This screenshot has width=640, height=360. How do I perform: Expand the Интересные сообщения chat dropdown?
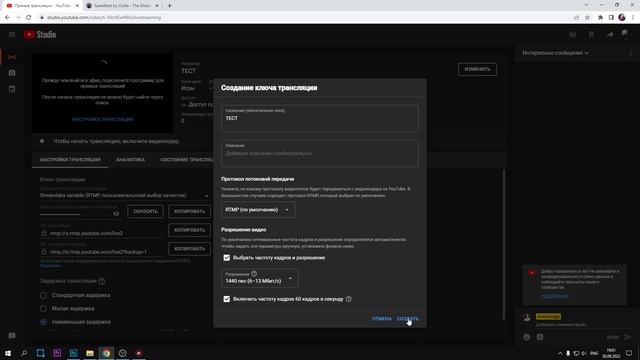[x=555, y=53]
